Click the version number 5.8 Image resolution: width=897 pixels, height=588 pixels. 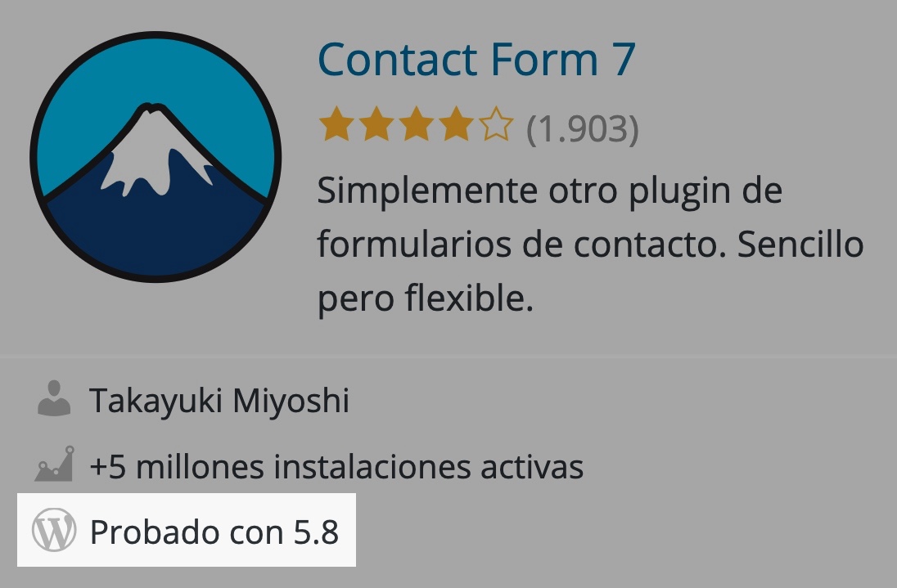(316, 532)
